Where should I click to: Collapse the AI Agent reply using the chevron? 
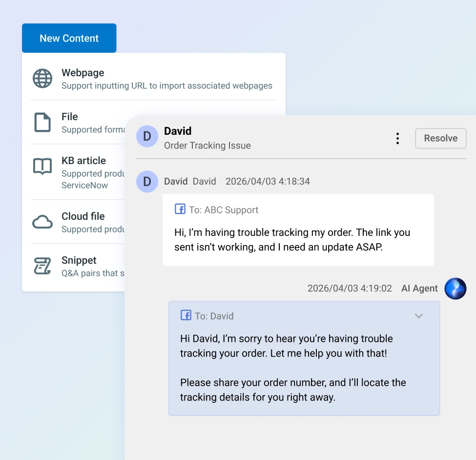[x=418, y=316]
